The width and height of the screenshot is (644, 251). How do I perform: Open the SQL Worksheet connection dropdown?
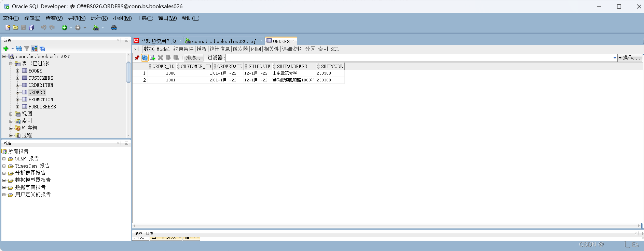point(102,28)
